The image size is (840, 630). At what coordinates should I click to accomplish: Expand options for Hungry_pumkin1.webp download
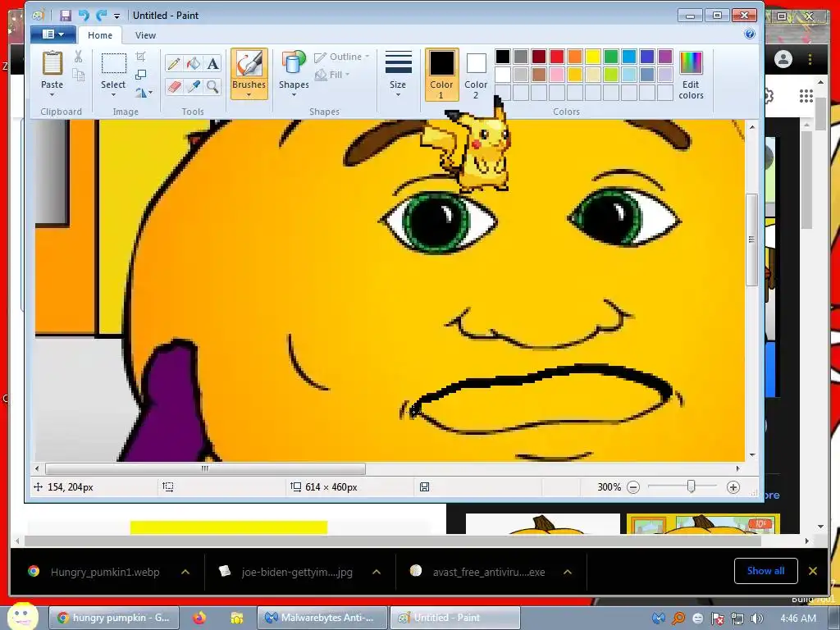click(185, 572)
